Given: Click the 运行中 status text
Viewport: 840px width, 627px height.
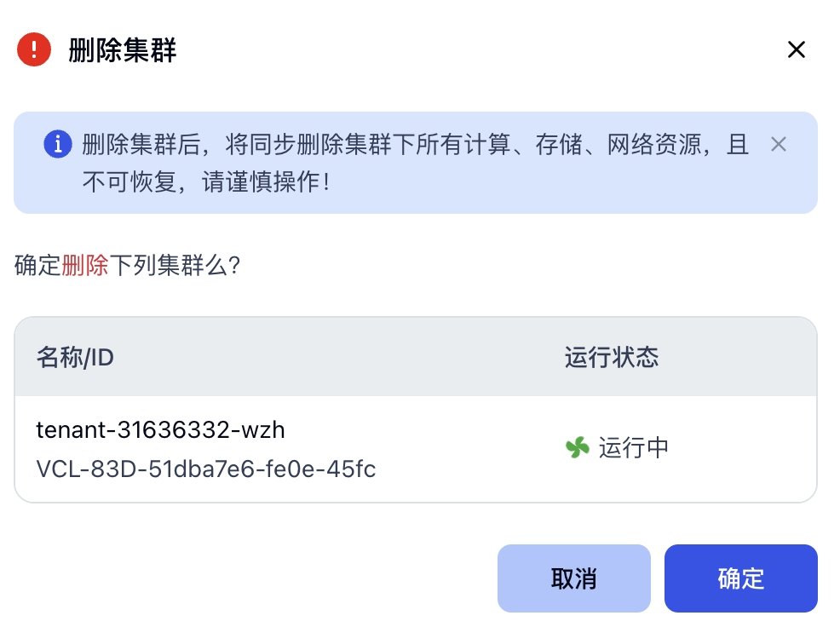Looking at the screenshot, I should coord(633,448).
